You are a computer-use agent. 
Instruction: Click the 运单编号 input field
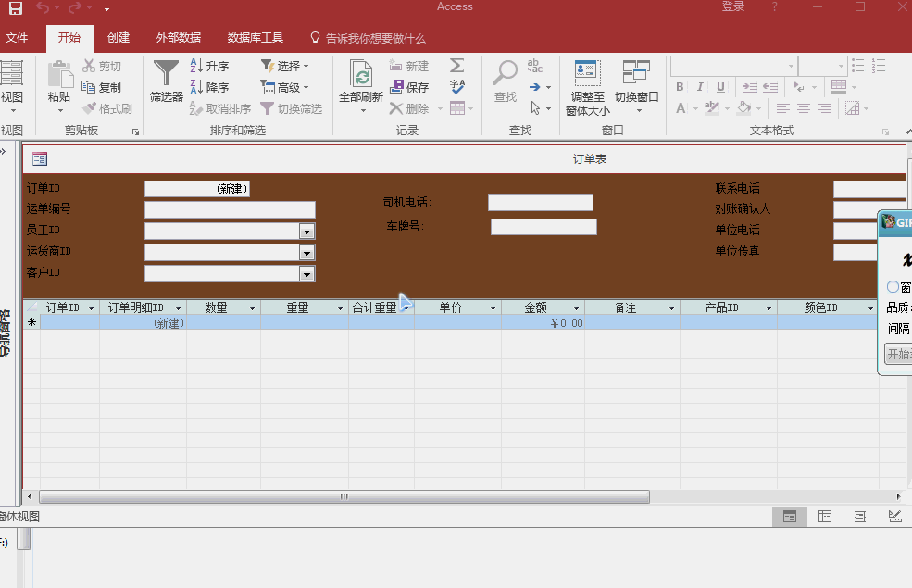[x=231, y=209]
